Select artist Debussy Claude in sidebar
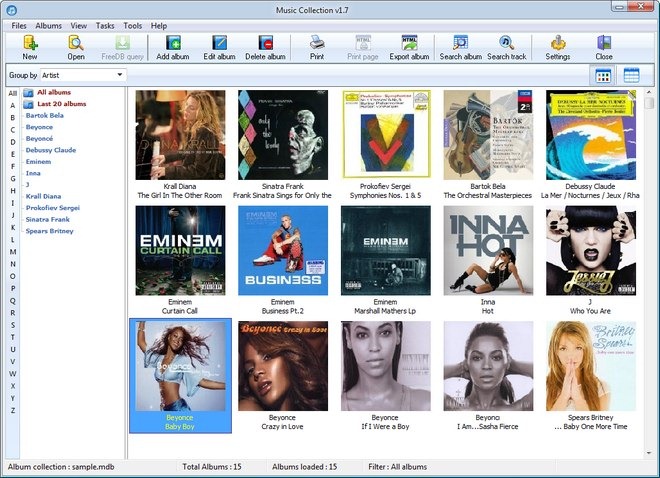The height and width of the screenshot is (478, 660). pyautogui.click(x=51, y=150)
